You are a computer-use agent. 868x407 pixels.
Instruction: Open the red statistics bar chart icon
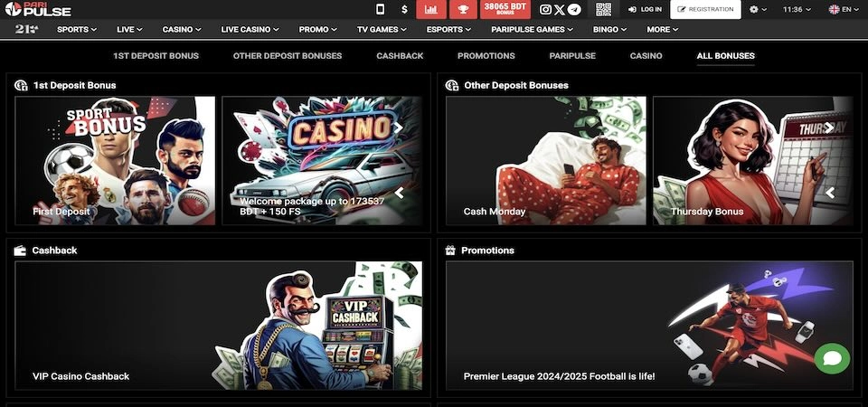tap(430, 9)
